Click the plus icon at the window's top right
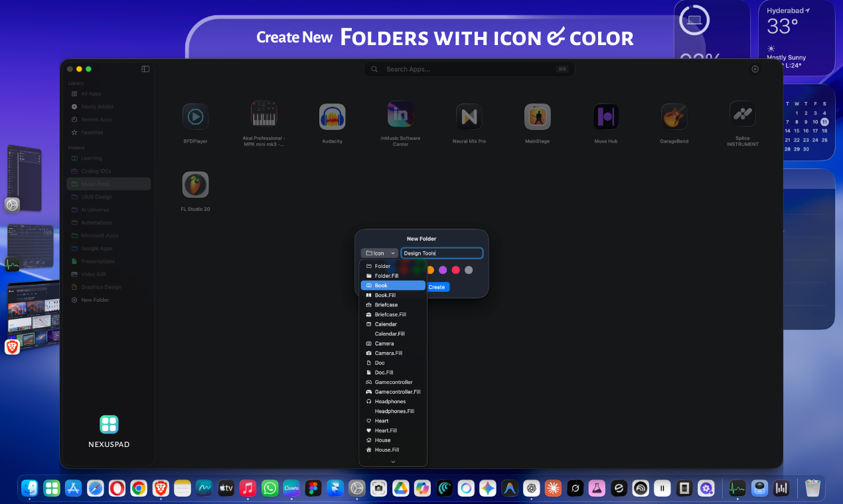Screen dimensions: 843x504 click(x=755, y=69)
